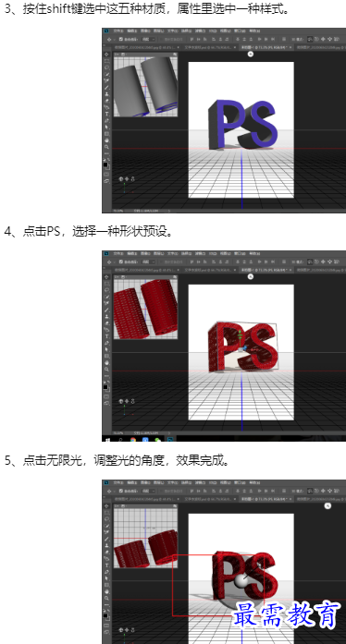Click foreground color swatch in step 3 toolbar
The image size is (346, 644).
[x=105, y=164]
